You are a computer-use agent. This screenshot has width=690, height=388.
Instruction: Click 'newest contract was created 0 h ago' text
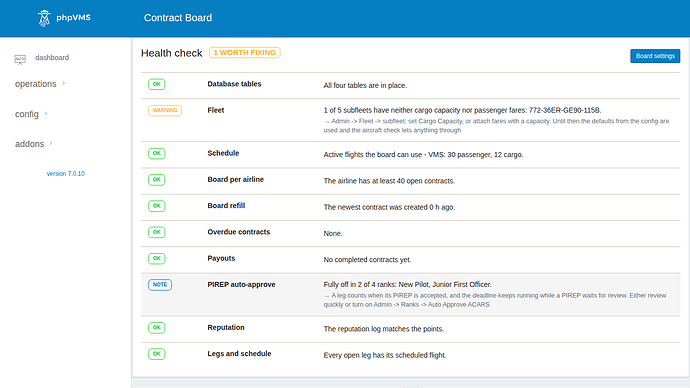click(x=389, y=207)
